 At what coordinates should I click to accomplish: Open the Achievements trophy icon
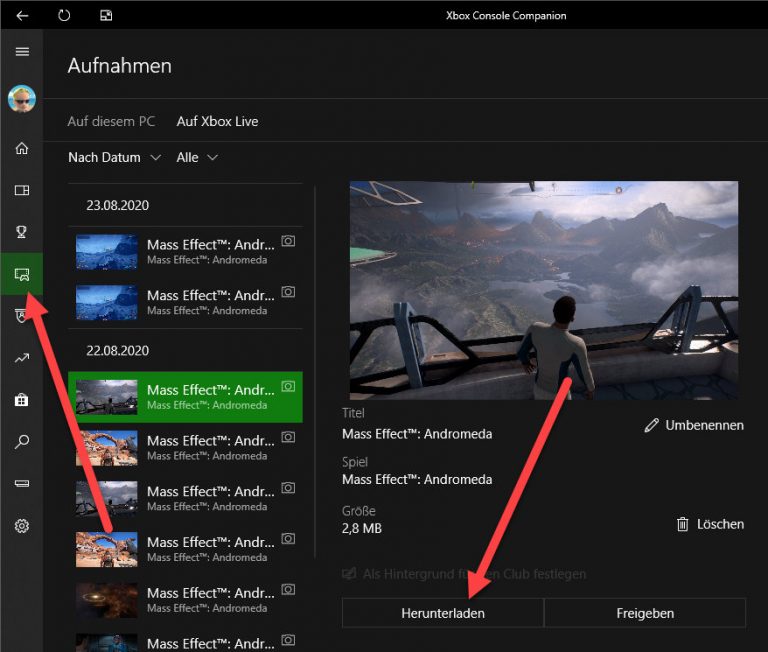[x=22, y=232]
